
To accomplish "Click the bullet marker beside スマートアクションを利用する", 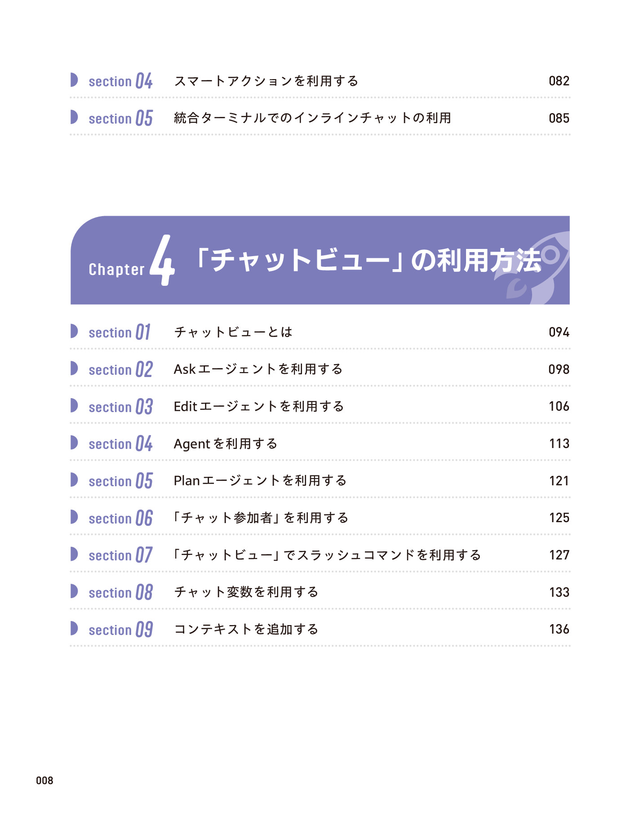I will coord(74,80).
